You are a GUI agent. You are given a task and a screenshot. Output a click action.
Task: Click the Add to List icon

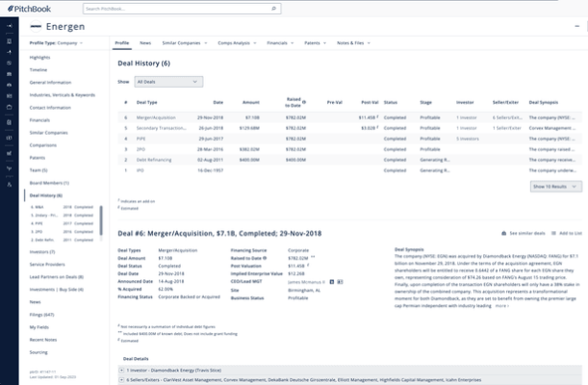[552, 233]
